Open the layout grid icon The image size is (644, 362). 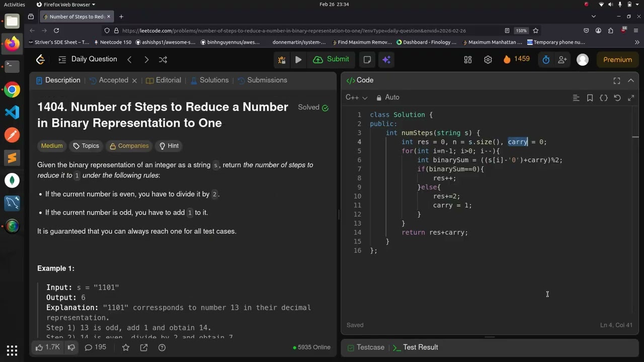(x=468, y=59)
